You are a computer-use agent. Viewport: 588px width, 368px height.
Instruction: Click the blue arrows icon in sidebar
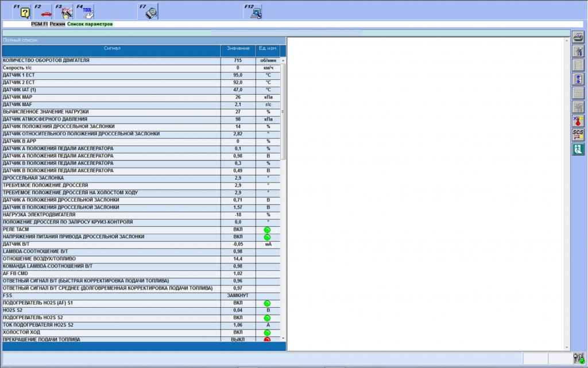pos(578,79)
